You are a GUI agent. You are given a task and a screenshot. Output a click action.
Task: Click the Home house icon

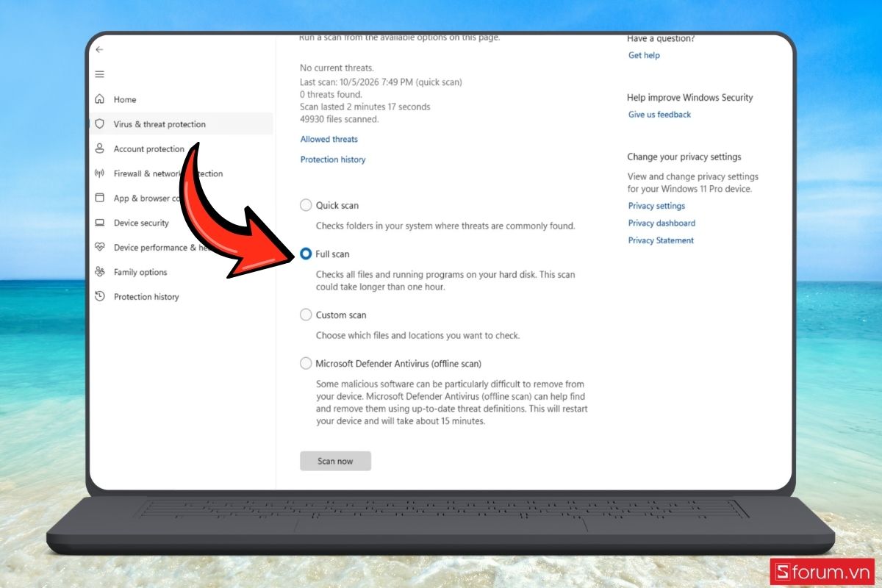click(99, 99)
